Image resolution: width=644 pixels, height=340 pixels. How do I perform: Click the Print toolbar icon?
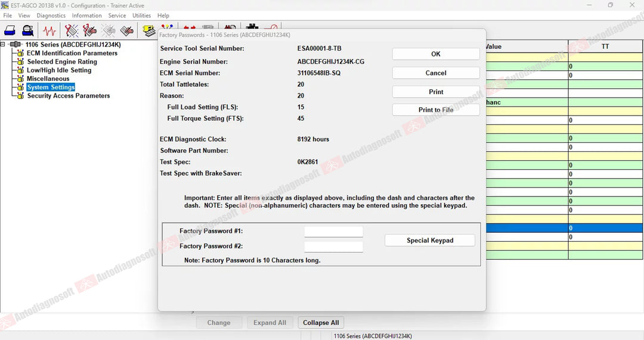[x=10, y=30]
